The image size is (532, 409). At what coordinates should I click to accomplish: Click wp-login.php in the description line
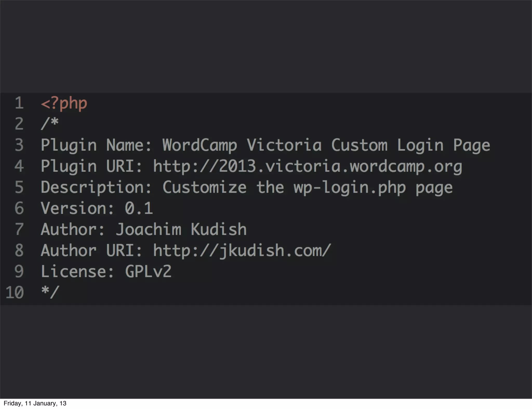(x=350, y=187)
